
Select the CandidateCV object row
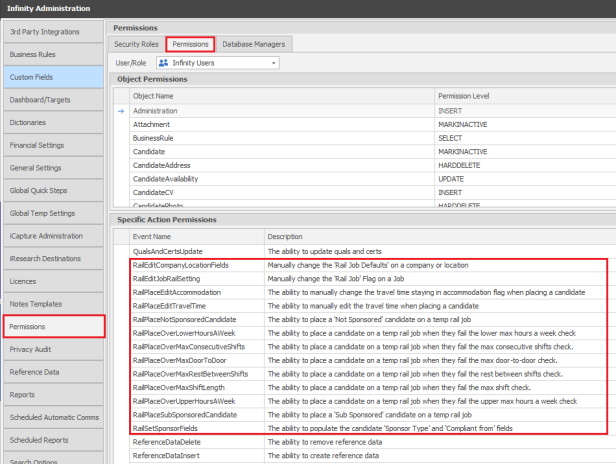pos(365,193)
